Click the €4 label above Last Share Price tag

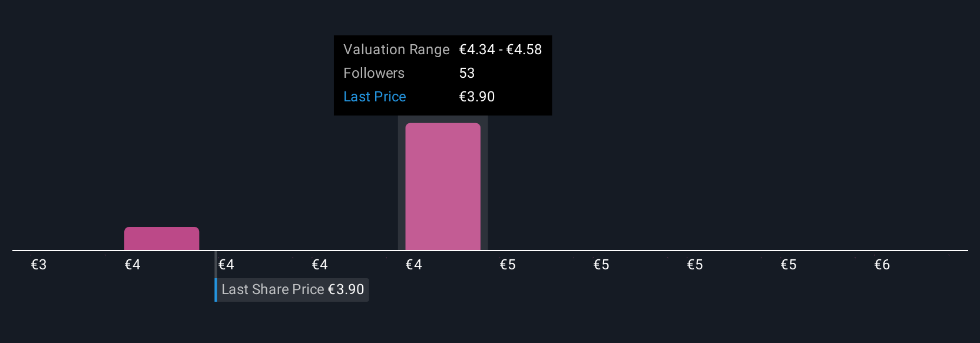[226, 265]
